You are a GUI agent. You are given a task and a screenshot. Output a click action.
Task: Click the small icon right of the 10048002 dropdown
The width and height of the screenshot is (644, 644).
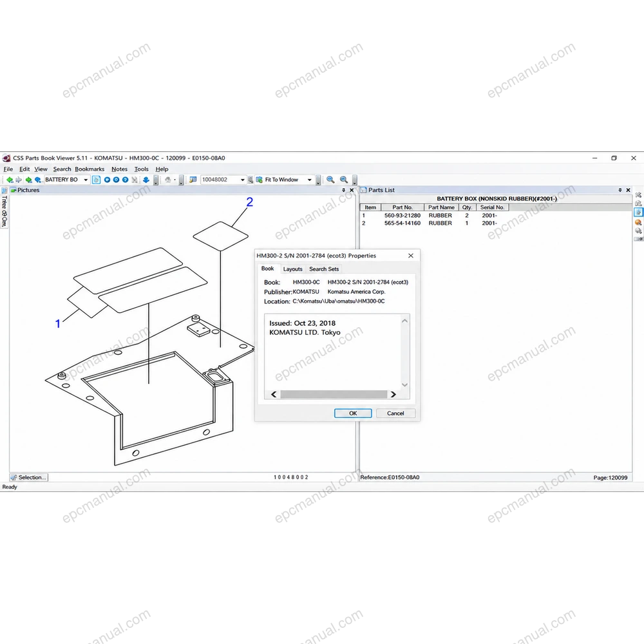point(251,180)
